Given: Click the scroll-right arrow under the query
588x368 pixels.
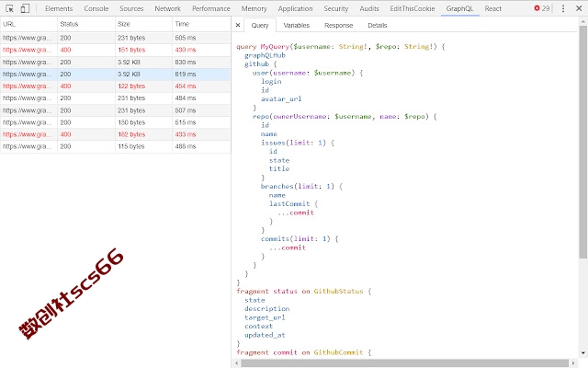Looking at the screenshot, I should click(573, 363).
